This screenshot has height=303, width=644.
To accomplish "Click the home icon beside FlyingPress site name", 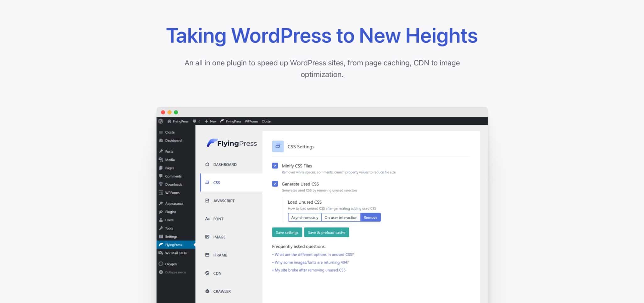I will pos(169,121).
